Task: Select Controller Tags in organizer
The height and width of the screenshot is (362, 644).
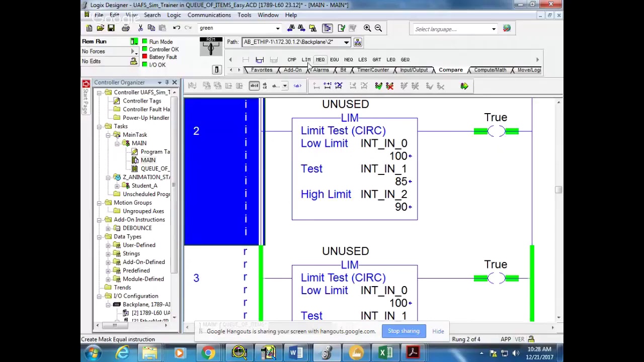Action: coord(142,101)
